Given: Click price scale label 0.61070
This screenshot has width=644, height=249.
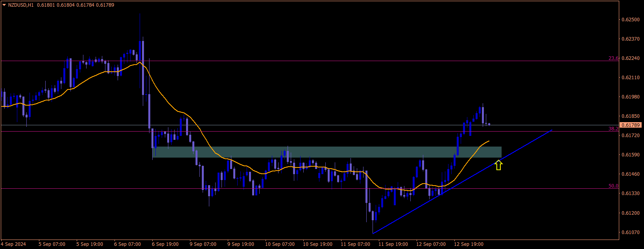Looking at the screenshot, I should coord(631,232).
